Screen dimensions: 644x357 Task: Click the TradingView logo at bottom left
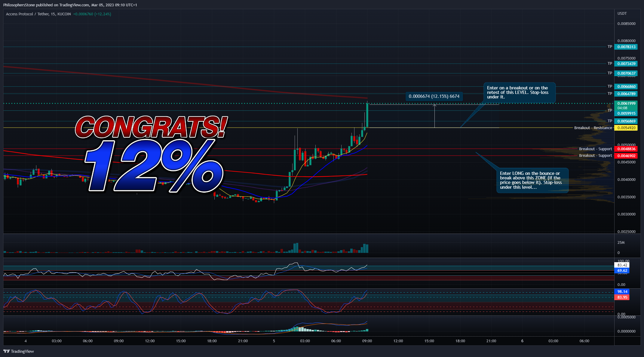(x=19, y=351)
